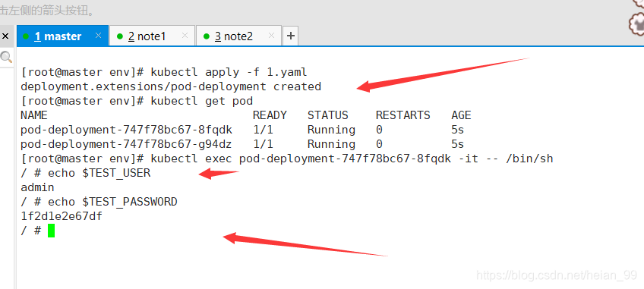
Task: Click the 1f2d1e2e67df password output
Action: point(62,216)
